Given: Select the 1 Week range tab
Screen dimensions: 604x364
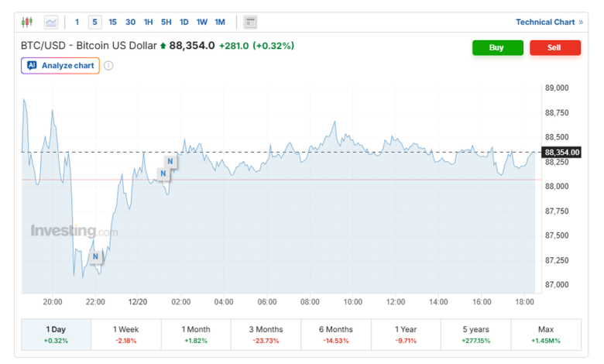Looking at the screenshot, I should click(x=126, y=335).
